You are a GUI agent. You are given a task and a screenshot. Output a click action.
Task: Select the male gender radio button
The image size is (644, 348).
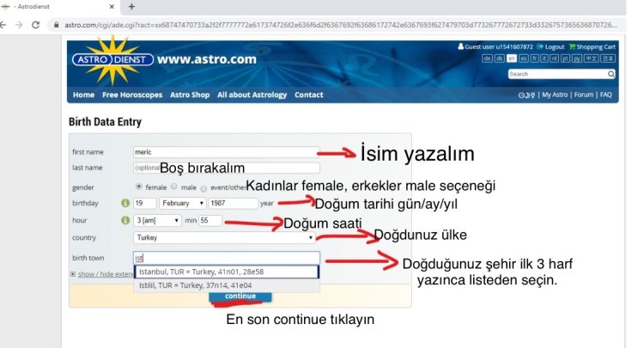point(174,186)
